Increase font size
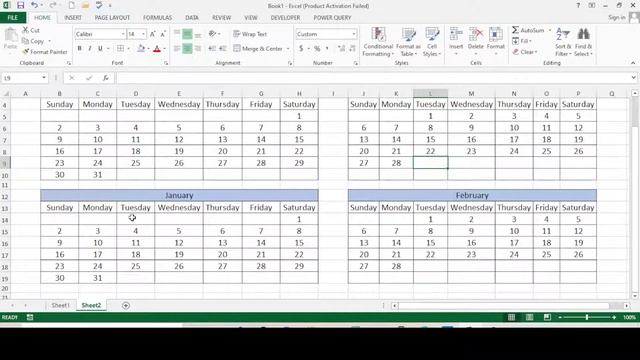The width and height of the screenshot is (640, 360). pyautogui.click(x=153, y=34)
